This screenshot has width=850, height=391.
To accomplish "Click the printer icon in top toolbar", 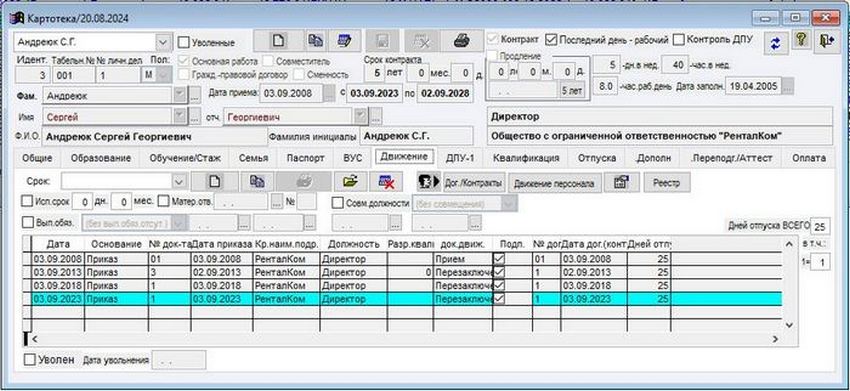I will 461,41.
